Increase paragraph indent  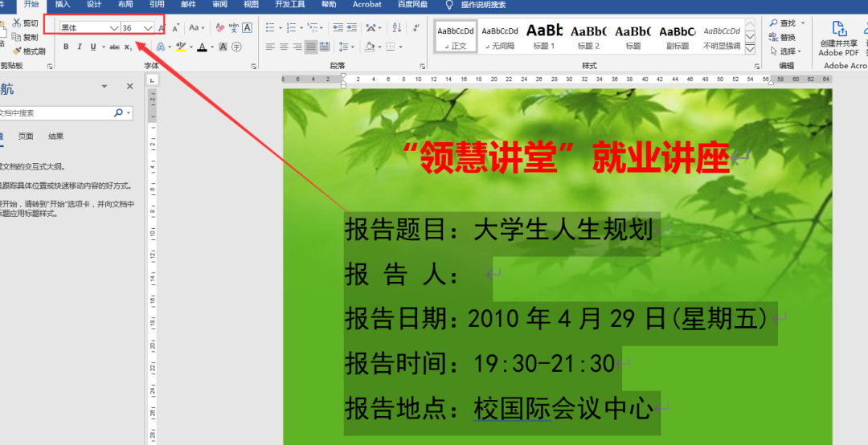[x=351, y=27]
